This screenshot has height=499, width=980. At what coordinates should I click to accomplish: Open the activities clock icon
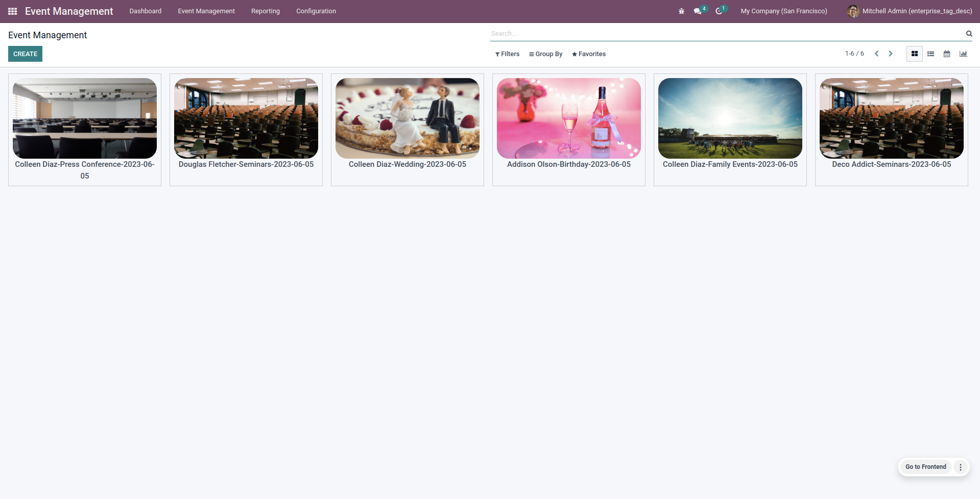[x=719, y=11]
